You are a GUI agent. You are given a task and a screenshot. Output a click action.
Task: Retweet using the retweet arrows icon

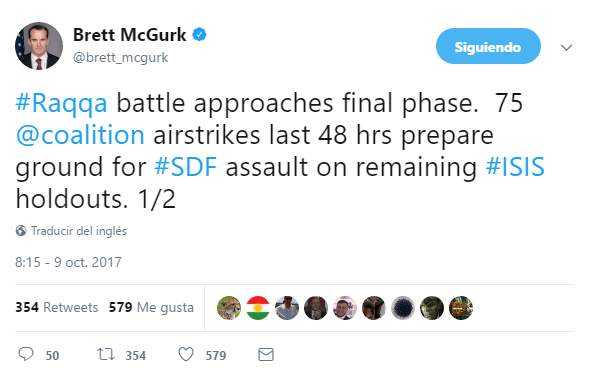[105, 354]
